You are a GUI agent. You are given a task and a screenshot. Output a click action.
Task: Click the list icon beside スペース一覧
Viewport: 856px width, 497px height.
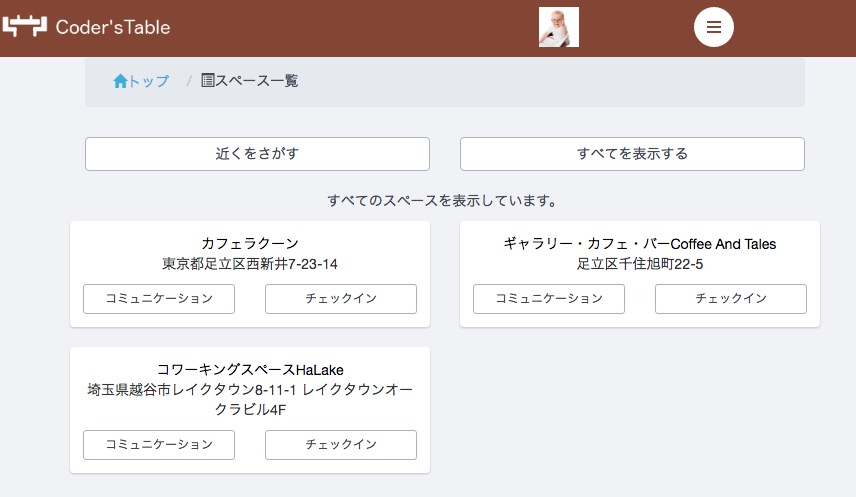pyautogui.click(x=208, y=81)
